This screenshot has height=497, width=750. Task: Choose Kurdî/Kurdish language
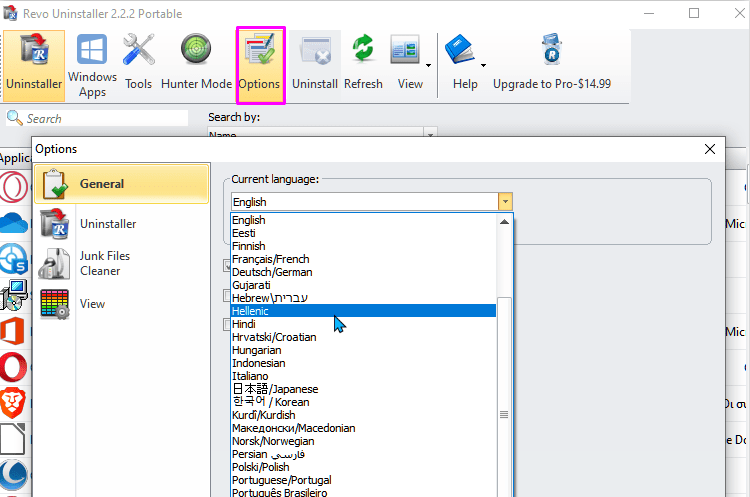coord(363,415)
